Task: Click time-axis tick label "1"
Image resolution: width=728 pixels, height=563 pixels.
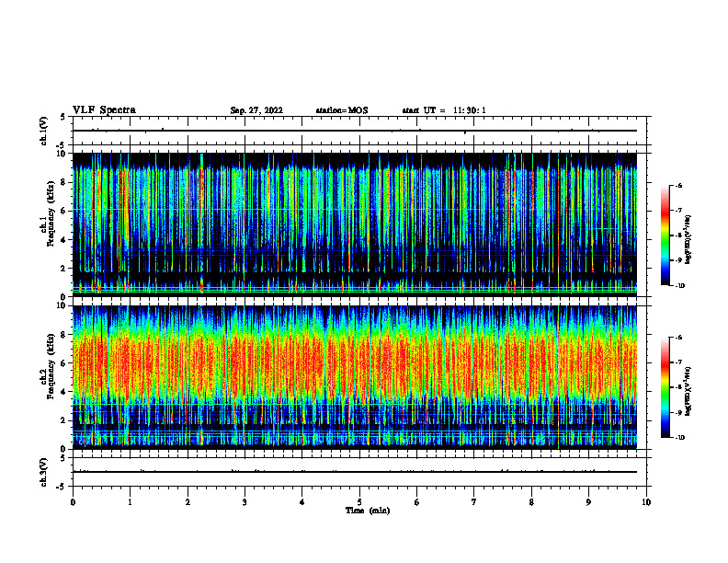Action: pos(130,502)
